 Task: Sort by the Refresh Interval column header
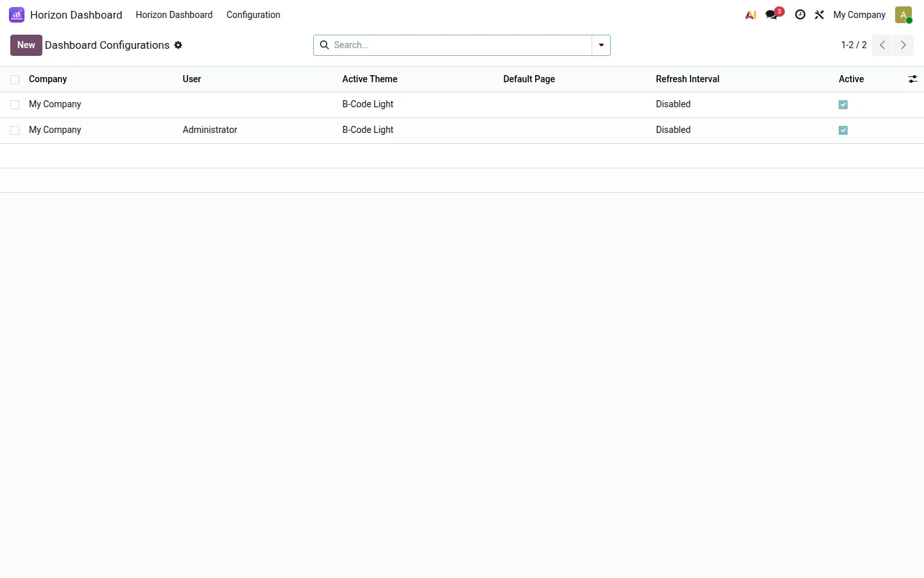coord(687,79)
